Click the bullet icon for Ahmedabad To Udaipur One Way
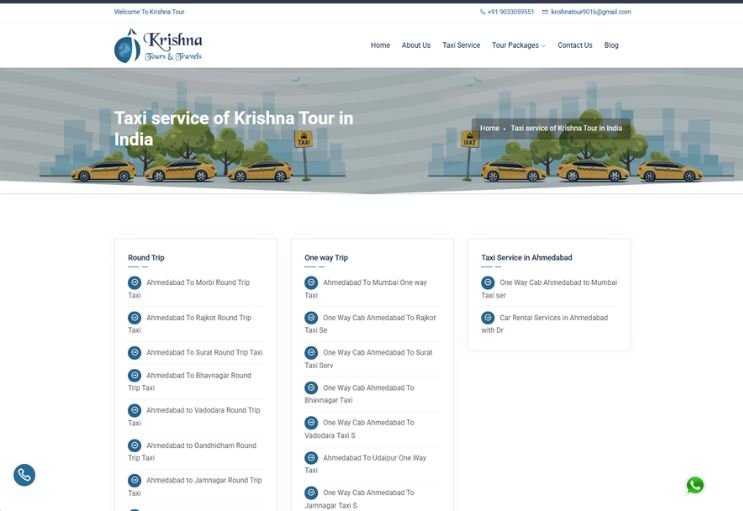This screenshot has width=743, height=511. tap(311, 458)
